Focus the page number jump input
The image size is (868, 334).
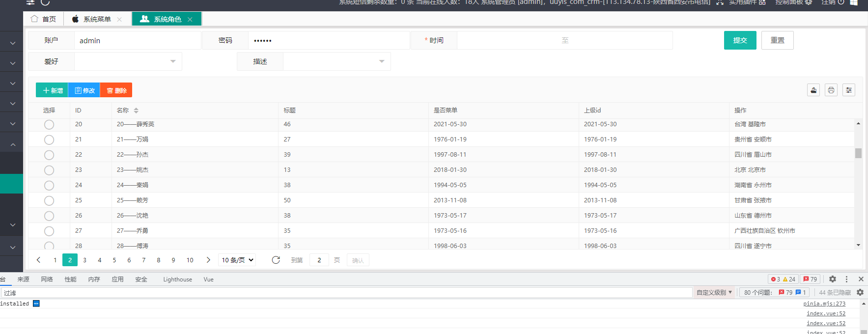(319, 260)
